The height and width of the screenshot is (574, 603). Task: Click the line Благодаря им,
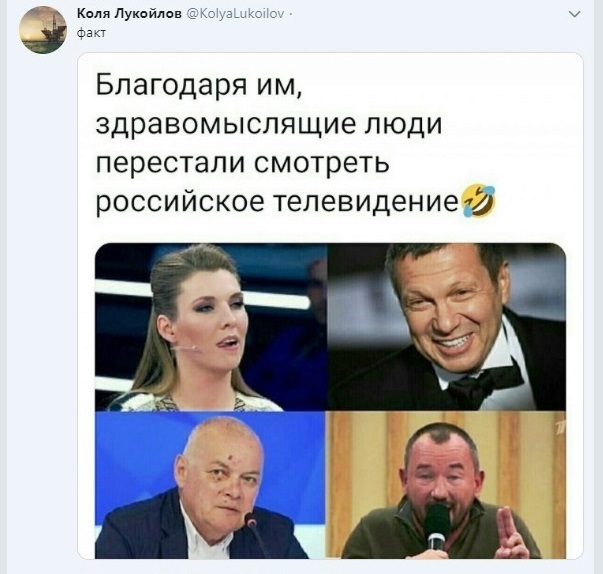pos(199,84)
